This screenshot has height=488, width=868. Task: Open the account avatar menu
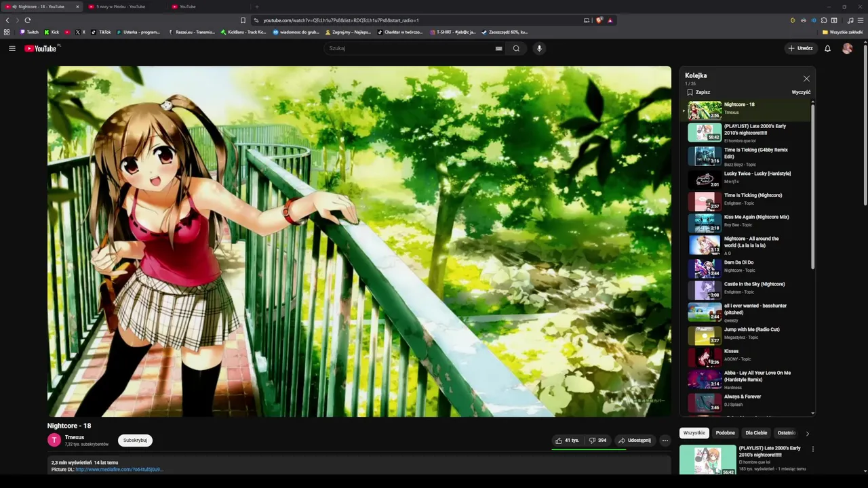(x=847, y=48)
